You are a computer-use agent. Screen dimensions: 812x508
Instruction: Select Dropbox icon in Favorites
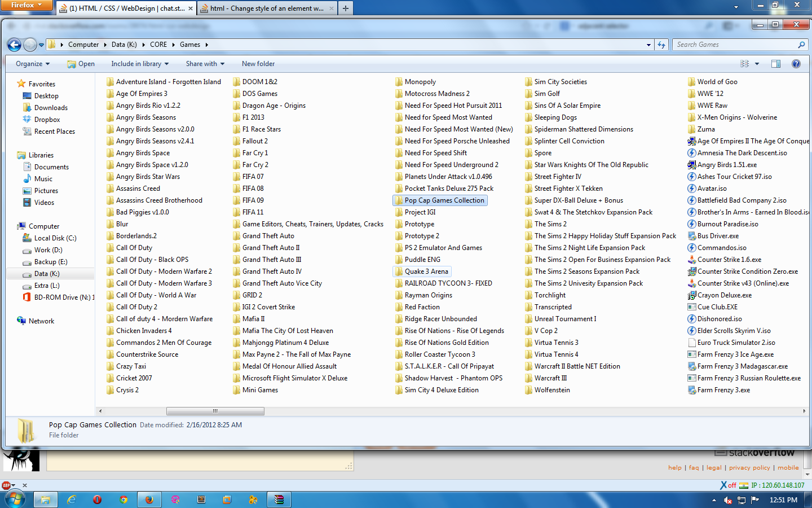tap(27, 119)
